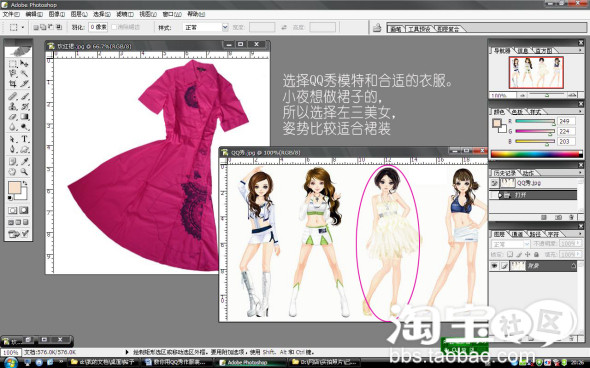
Task: Select the History Brush tool
Action: [24, 106]
